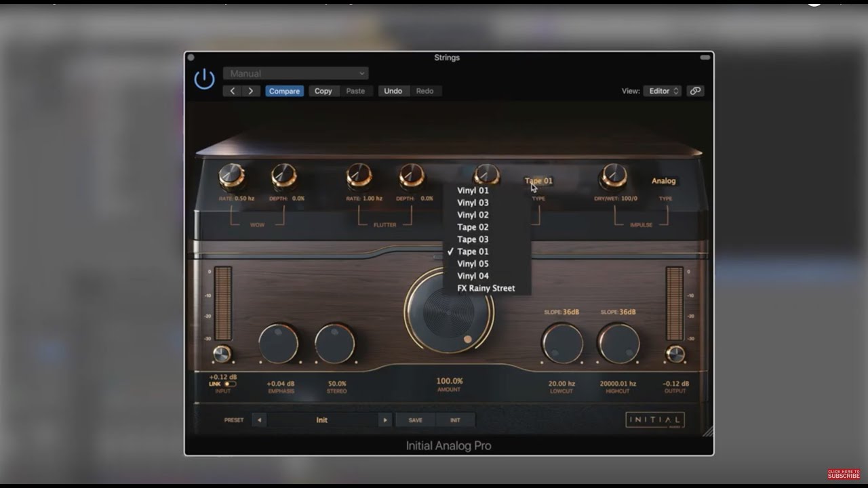
Task: Select next preset with right triangle
Action: tap(385, 420)
